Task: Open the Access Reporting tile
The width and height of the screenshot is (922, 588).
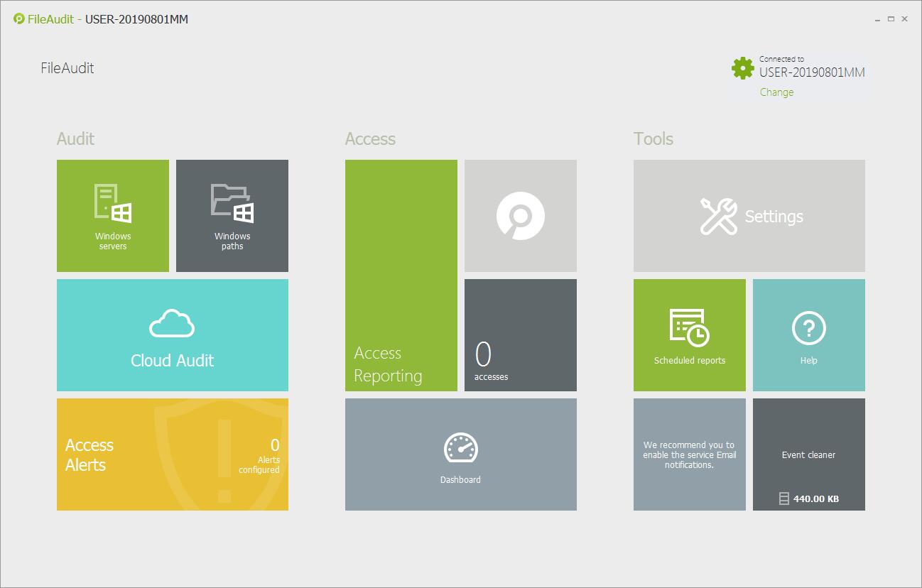Action: tap(401, 276)
